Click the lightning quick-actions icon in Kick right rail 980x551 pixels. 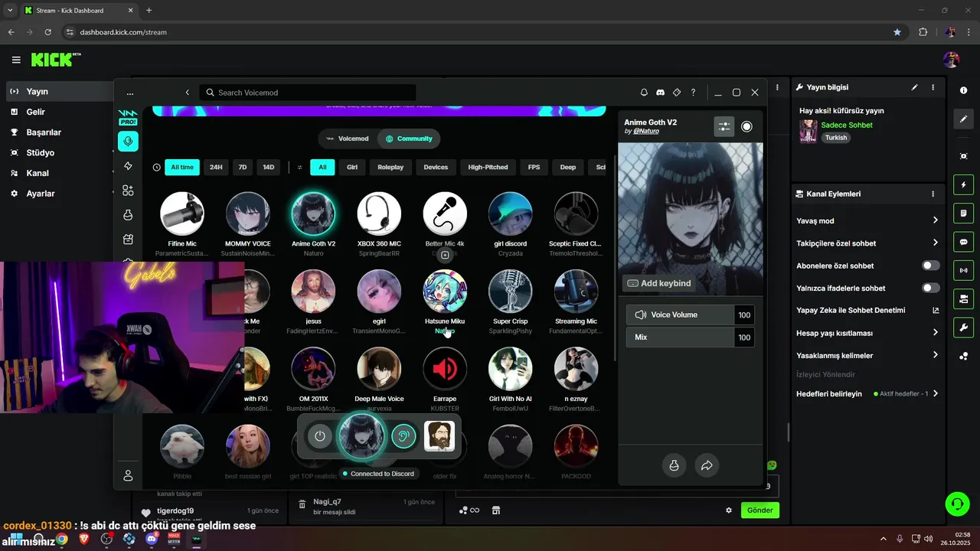(x=963, y=184)
